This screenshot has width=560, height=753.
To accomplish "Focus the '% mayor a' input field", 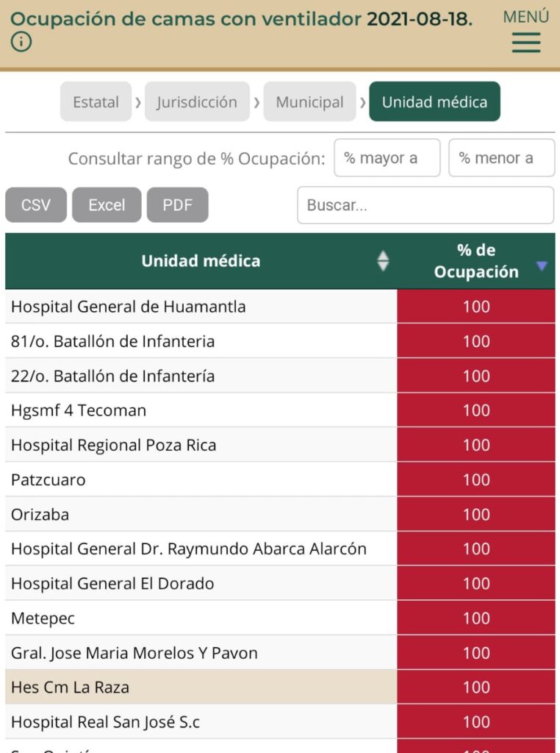I will click(x=387, y=158).
